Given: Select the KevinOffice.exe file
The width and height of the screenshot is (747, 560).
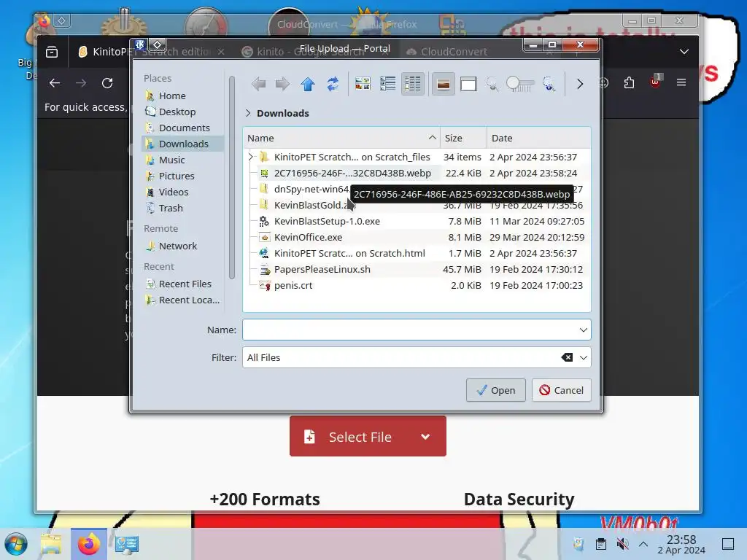Looking at the screenshot, I should [417, 237].
